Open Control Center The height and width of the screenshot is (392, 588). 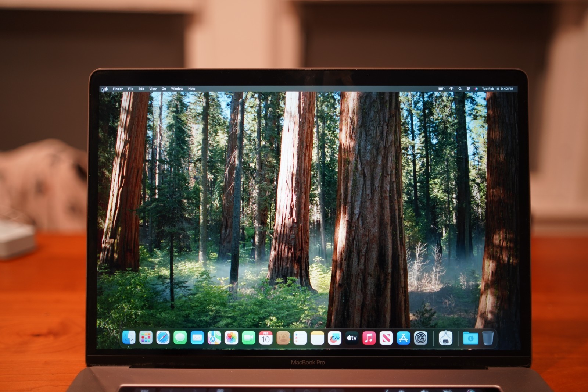tap(468, 89)
